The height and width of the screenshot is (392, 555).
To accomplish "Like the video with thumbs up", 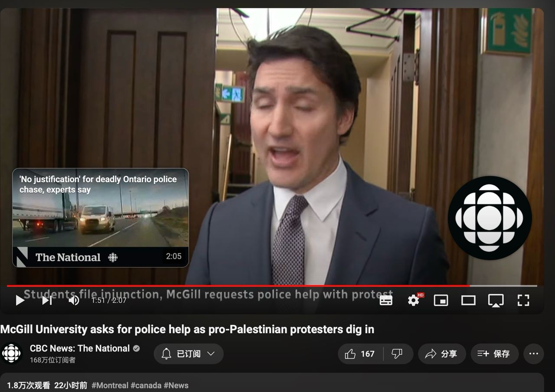I will [360, 354].
